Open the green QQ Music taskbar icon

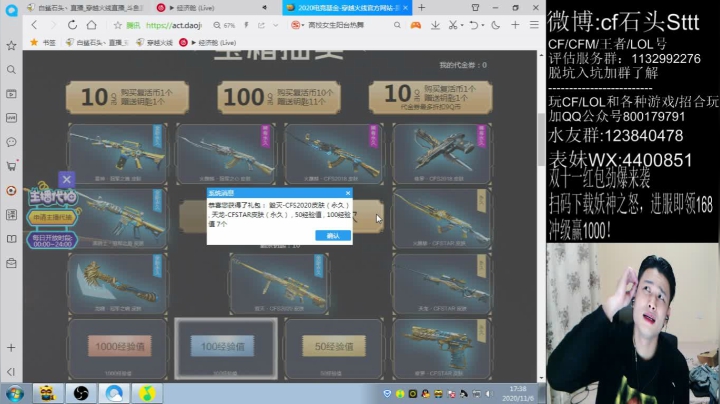point(147,393)
